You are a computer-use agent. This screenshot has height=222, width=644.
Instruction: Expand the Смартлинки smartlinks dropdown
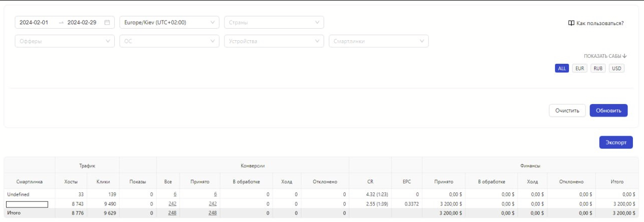click(x=378, y=41)
